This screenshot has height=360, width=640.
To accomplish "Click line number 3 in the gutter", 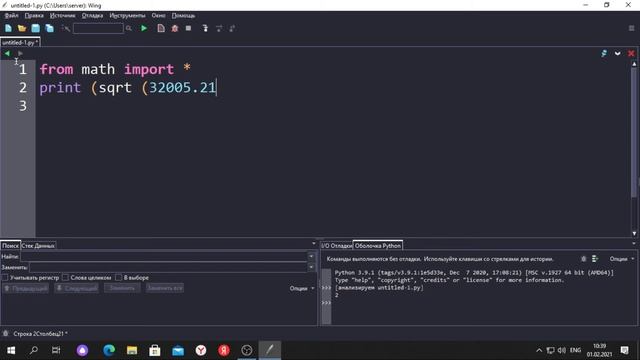I will [23, 106].
